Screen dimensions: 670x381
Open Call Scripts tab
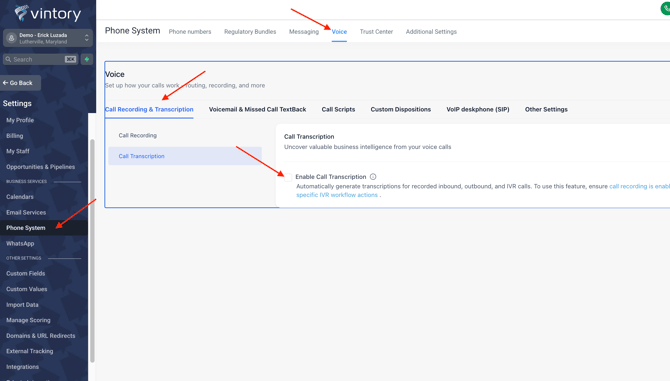click(338, 109)
